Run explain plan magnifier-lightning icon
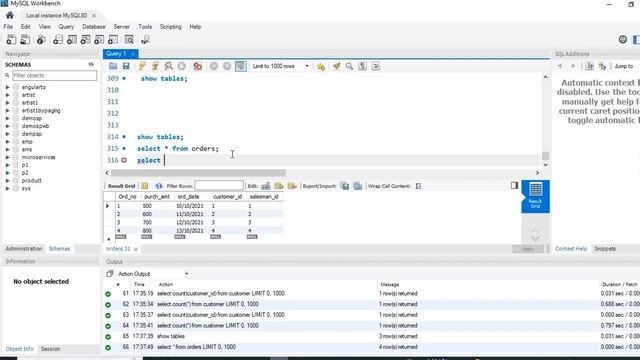The width and height of the screenshot is (640, 360). [x=168, y=66]
